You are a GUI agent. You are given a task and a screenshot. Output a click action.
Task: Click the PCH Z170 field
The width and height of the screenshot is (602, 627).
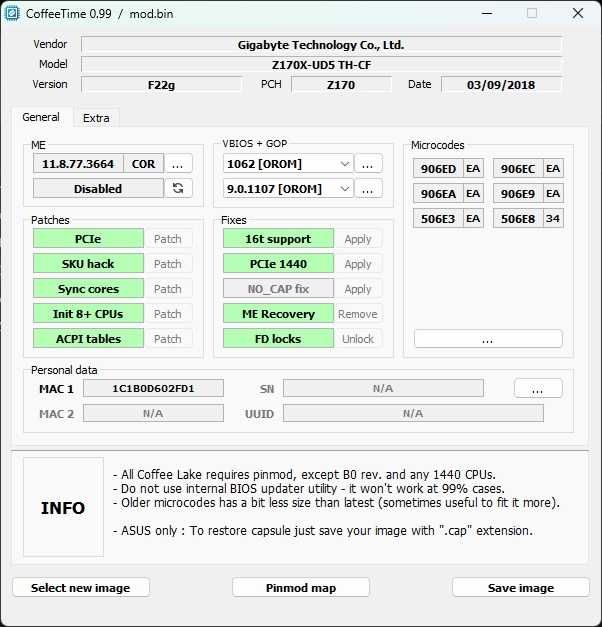pyautogui.click(x=341, y=85)
